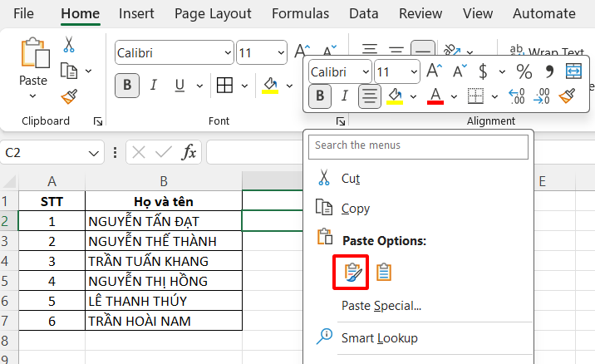Click the Copy icon in the Clipboard group
This screenshot has height=364, width=595.
tap(69, 71)
